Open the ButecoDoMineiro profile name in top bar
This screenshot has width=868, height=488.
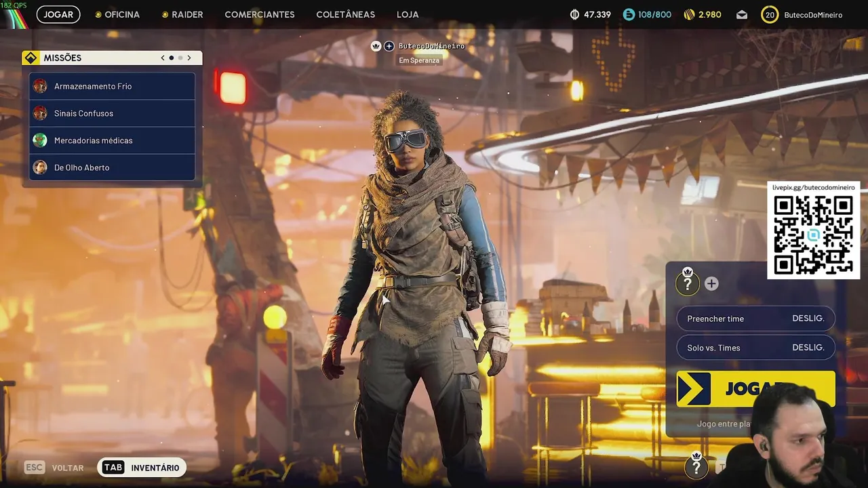click(813, 14)
